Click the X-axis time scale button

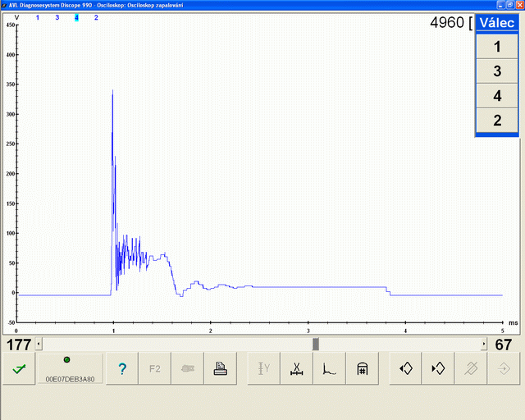(x=297, y=369)
